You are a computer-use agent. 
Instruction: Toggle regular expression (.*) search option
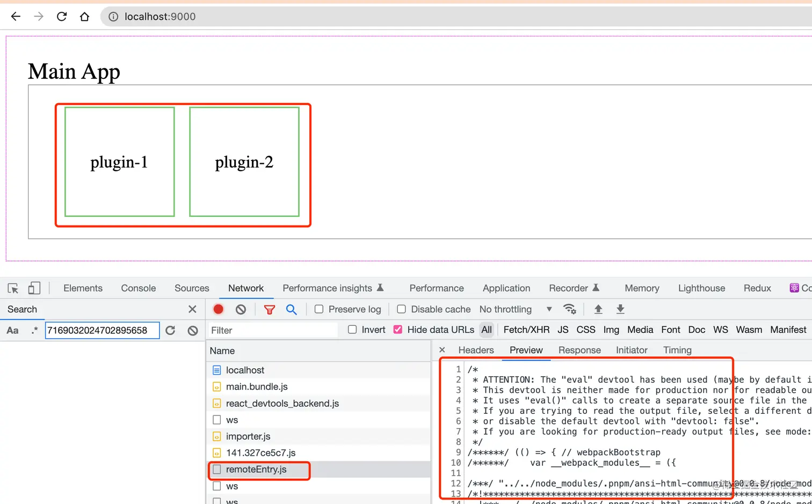click(x=34, y=331)
